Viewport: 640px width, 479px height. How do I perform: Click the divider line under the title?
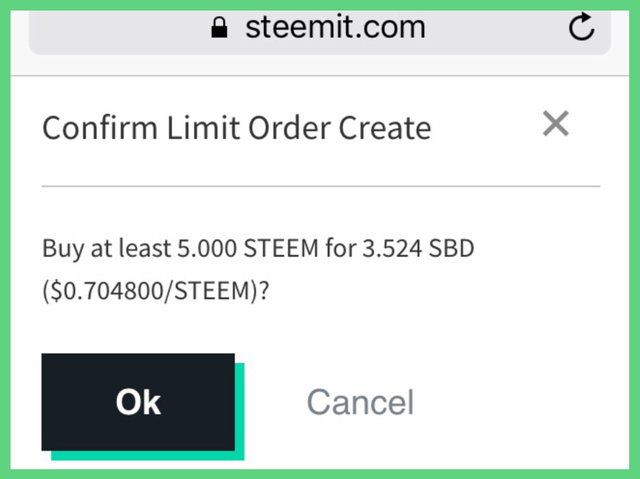tap(320, 186)
